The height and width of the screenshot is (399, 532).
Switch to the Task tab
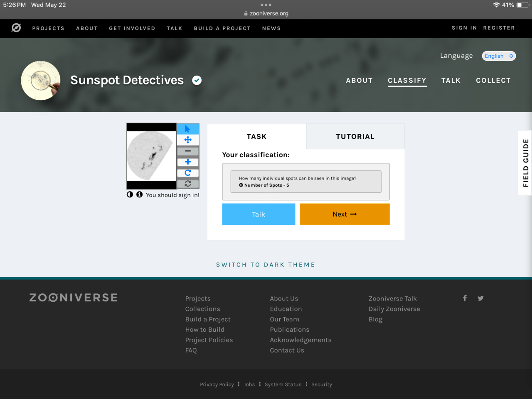coord(256,136)
